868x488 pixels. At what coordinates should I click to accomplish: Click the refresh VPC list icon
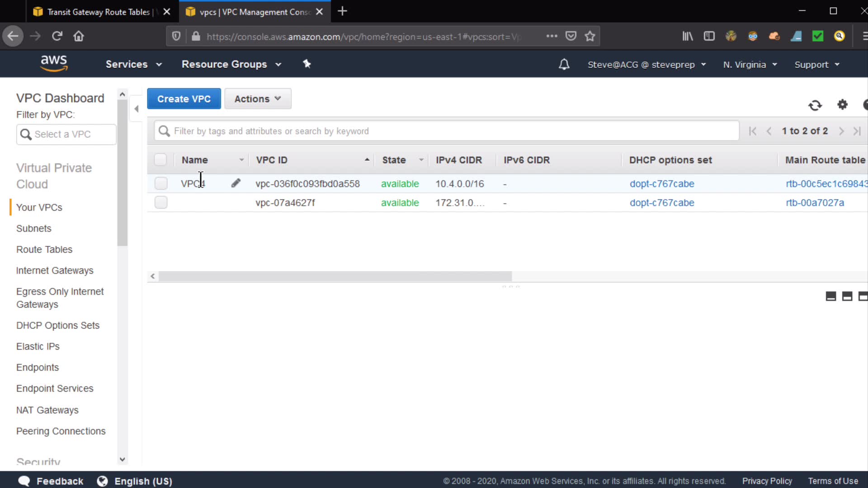coord(815,105)
